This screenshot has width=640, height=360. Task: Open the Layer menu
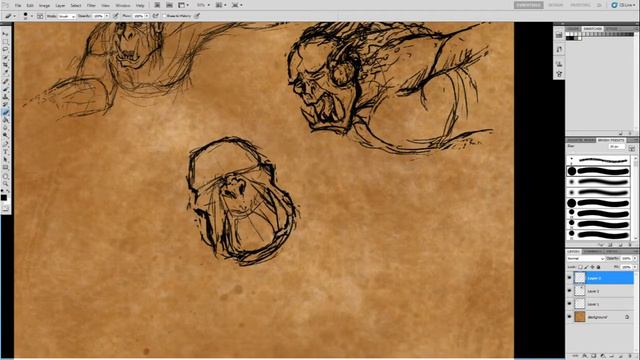coord(60,5)
